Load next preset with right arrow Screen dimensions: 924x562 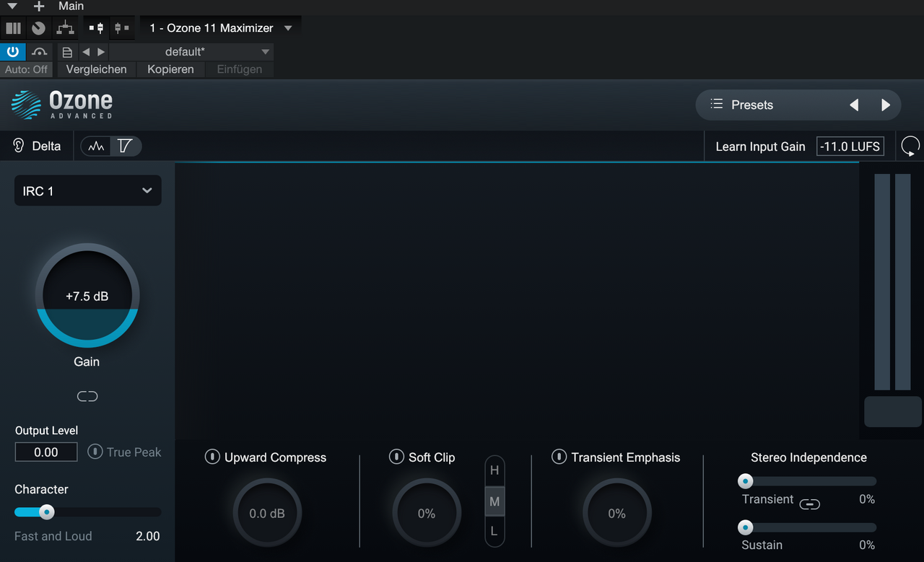click(886, 105)
